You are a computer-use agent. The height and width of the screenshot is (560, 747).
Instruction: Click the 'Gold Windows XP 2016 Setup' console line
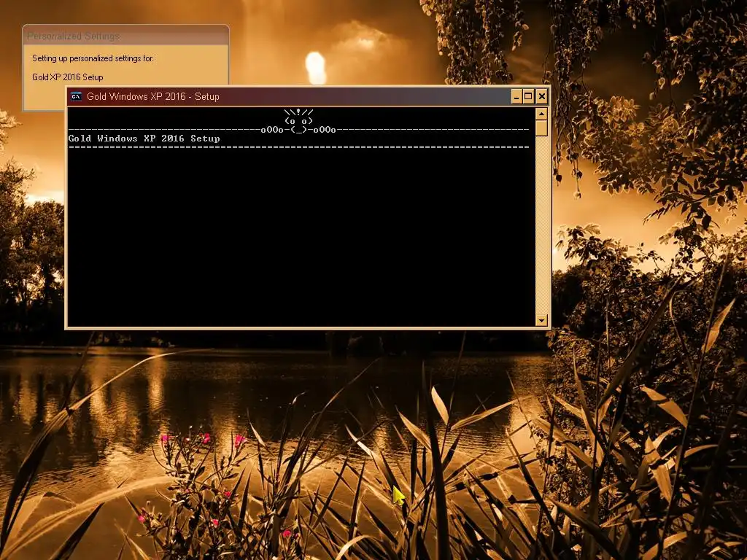[144, 139]
